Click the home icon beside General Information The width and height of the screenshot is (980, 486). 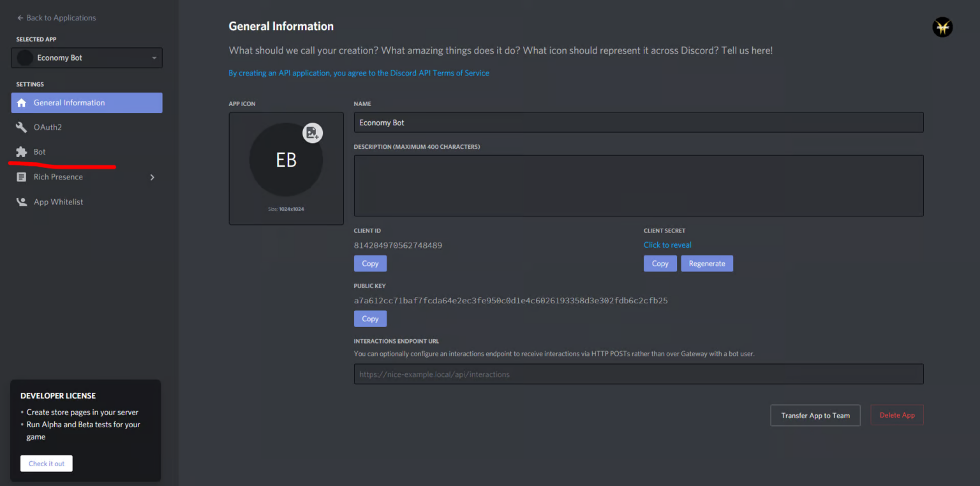click(22, 103)
